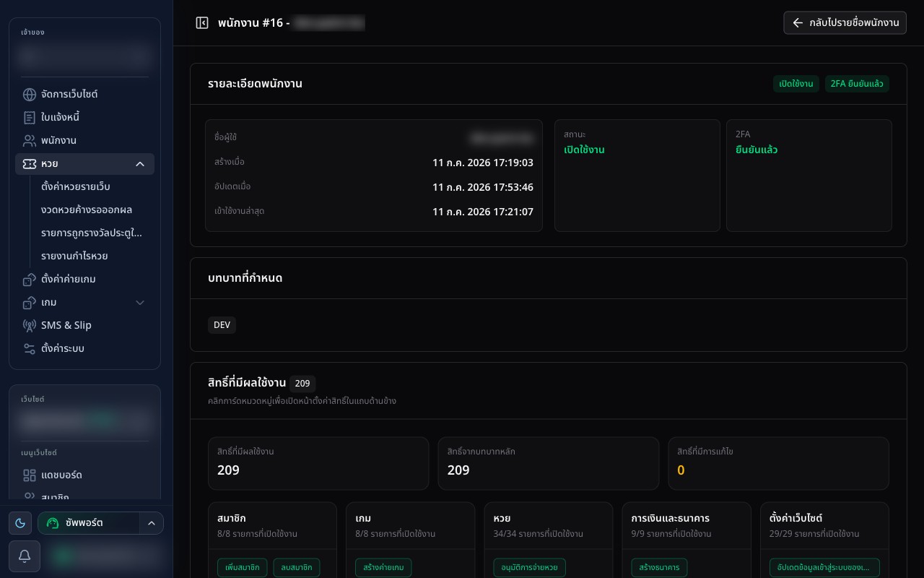Collapse the sidebar panel icon

tap(202, 23)
